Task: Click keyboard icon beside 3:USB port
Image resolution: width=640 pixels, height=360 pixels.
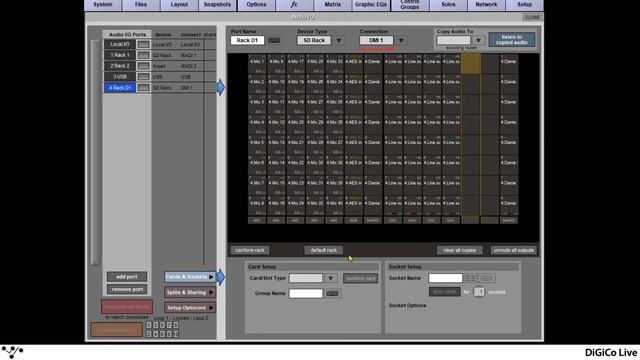Action: tap(143, 77)
